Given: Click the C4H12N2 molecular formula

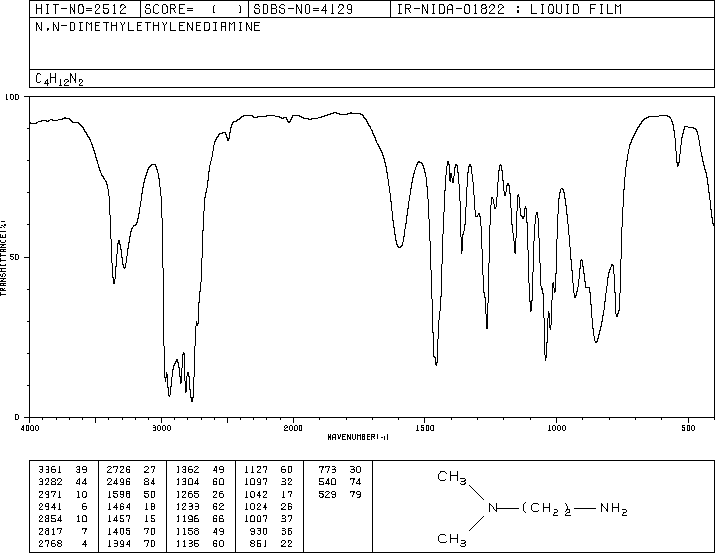Looking at the screenshot, I should point(59,79).
